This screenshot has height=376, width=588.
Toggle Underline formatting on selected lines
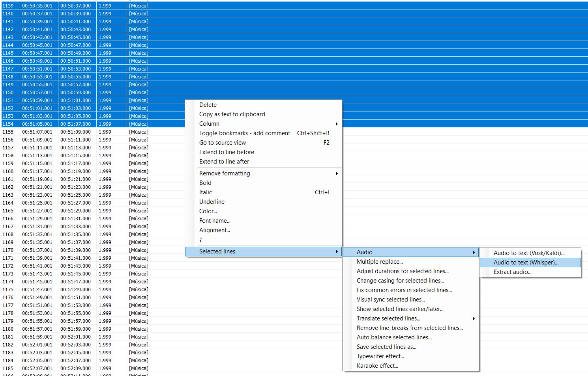212,201
